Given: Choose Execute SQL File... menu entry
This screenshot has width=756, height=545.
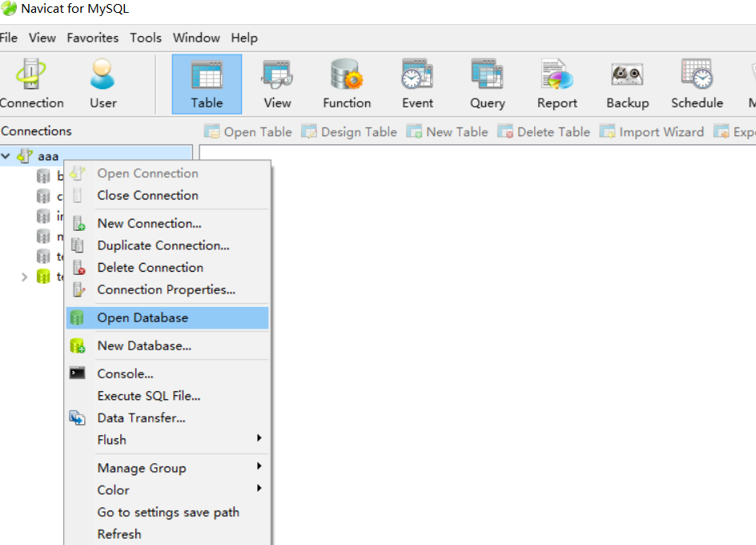Looking at the screenshot, I should tap(167, 396).
